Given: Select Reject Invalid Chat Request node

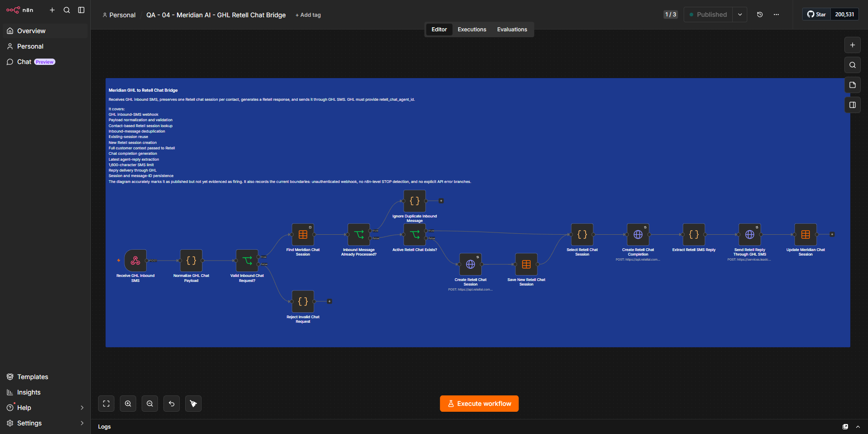Looking at the screenshot, I should [x=303, y=301].
